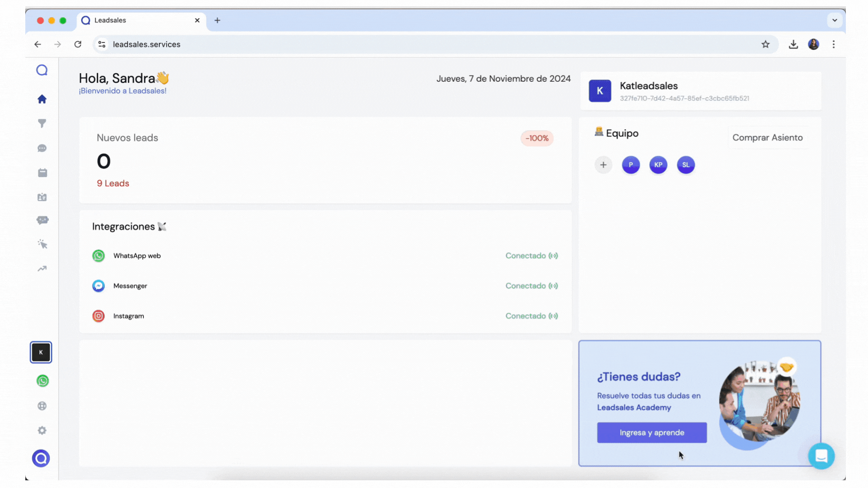Click the Leadsales Academy promotional photo
Viewport: 868px width, 488px height.
pyautogui.click(x=759, y=404)
